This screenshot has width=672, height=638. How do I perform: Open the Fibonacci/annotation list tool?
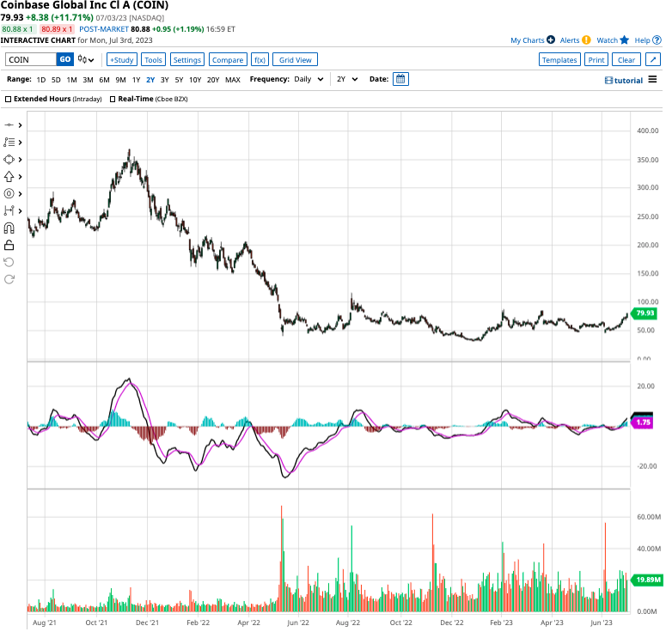[9, 143]
